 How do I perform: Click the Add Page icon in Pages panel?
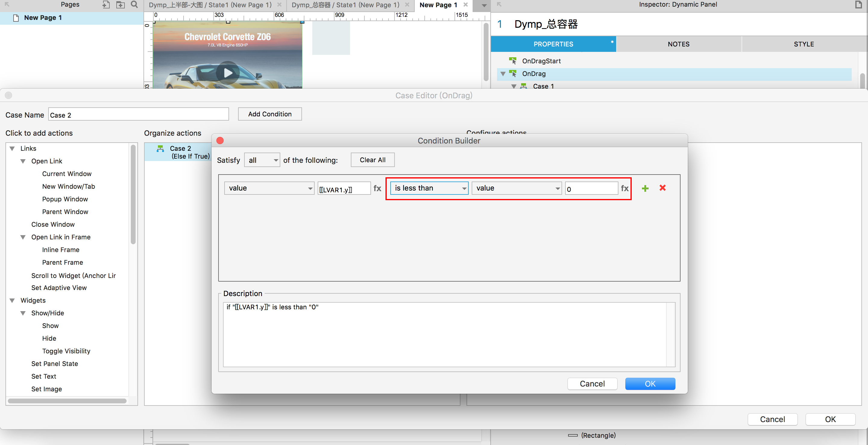(106, 5)
